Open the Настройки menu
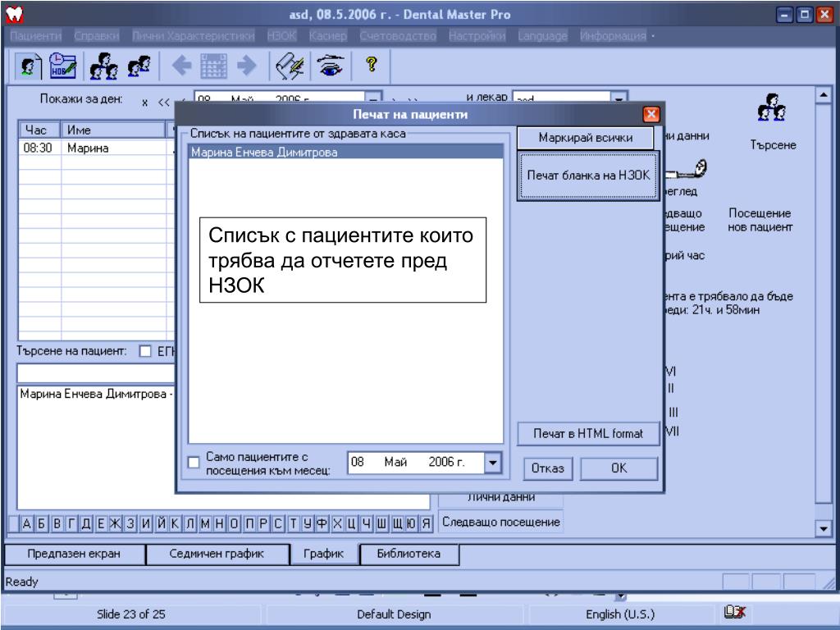The image size is (840, 630). (477, 36)
